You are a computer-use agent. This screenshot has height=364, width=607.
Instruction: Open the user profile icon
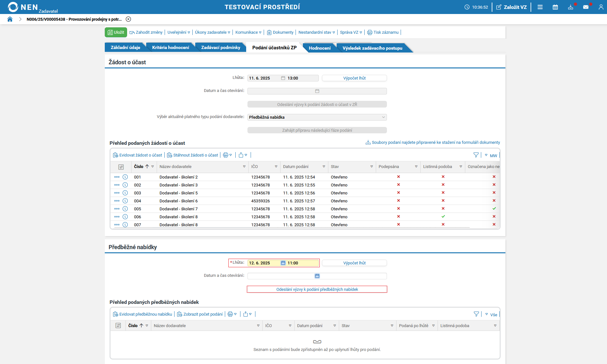(x=601, y=7)
